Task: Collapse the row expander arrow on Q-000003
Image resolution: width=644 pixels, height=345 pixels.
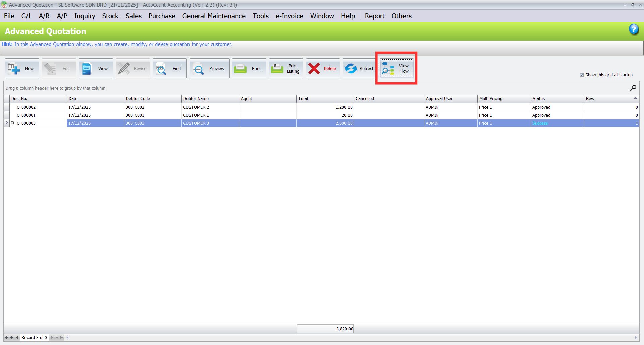Action: 7,123
